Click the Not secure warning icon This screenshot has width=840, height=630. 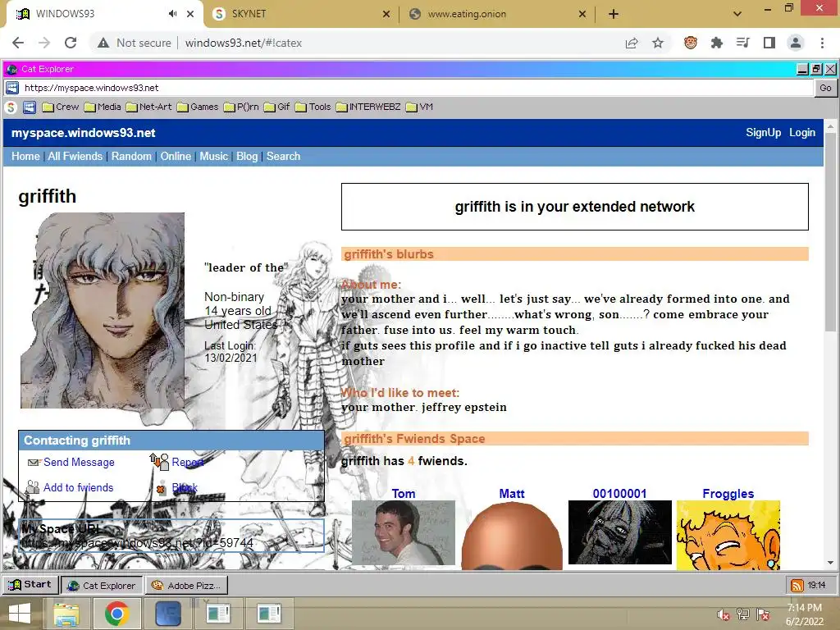pyautogui.click(x=103, y=43)
